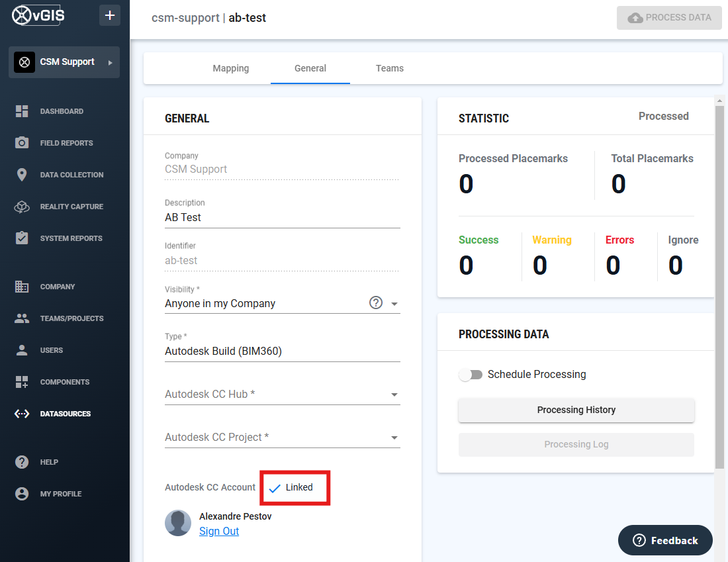Click the Sign Out link
The height and width of the screenshot is (562, 728).
(219, 531)
